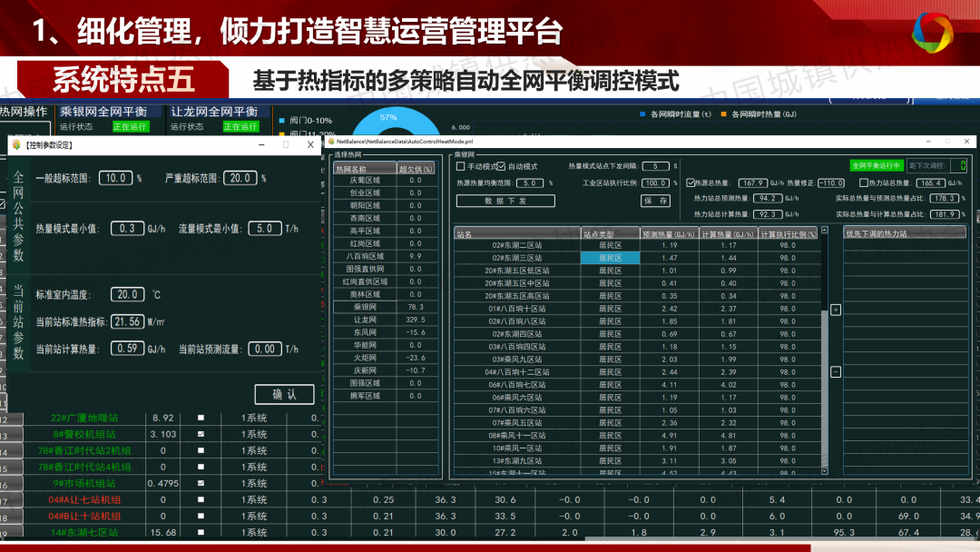Screen dimensions: 980x552
Task: Select 让龙网 in the heat network list
Action: pos(365,320)
